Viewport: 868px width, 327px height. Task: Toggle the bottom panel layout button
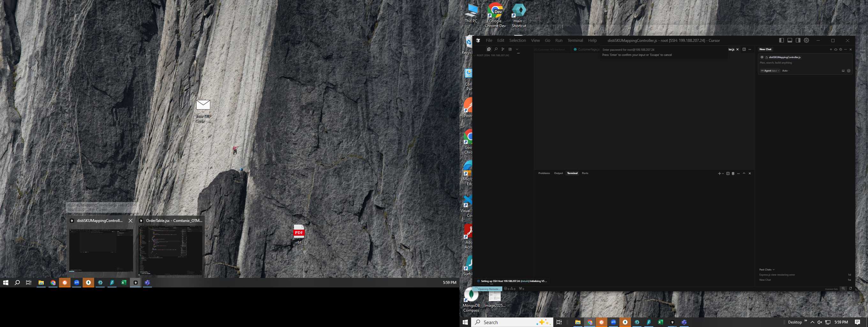789,41
